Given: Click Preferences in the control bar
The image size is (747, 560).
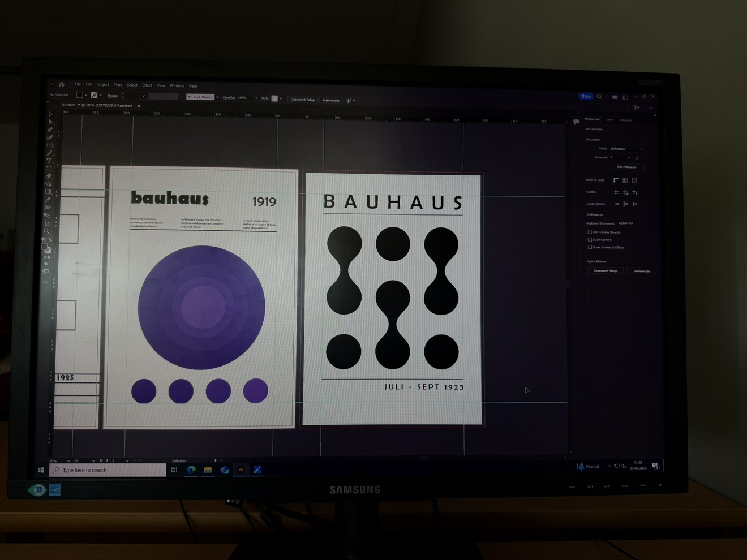Looking at the screenshot, I should pyautogui.click(x=330, y=100).
